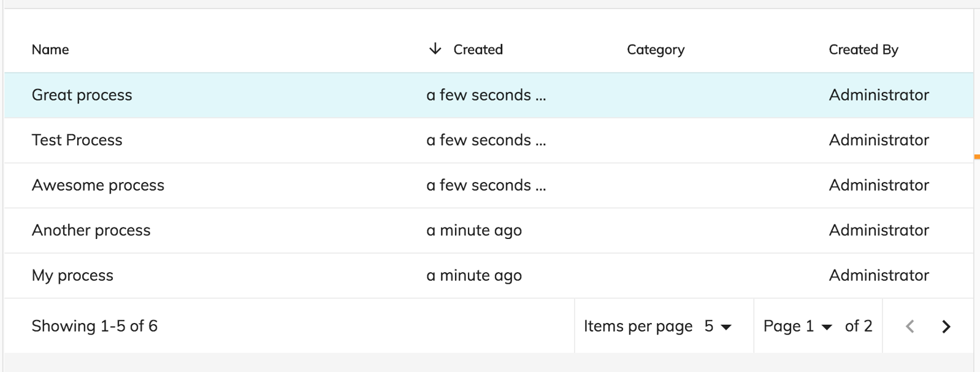Screen dimensions: 980x372
Task: Click Created time of Great process
Action: click(486, 95)
